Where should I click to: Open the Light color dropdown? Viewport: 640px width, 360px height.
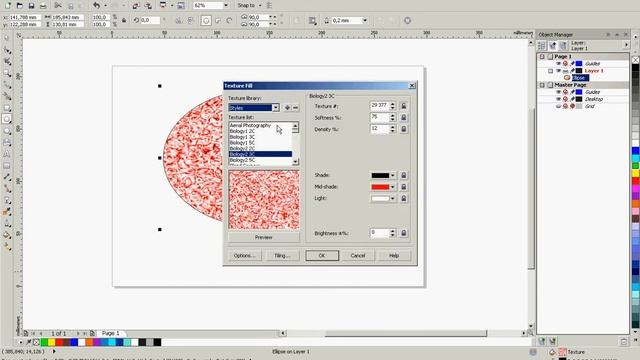pos(393,198)
